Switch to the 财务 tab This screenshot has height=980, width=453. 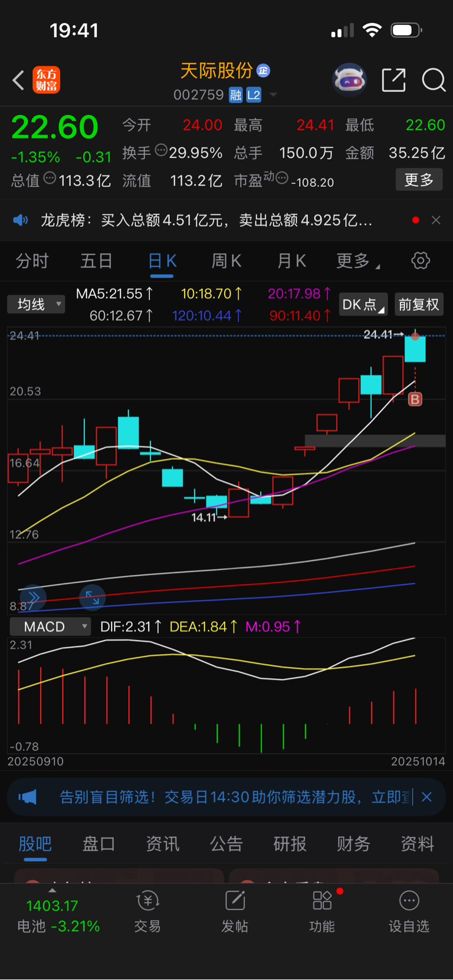tap(354, 844)
